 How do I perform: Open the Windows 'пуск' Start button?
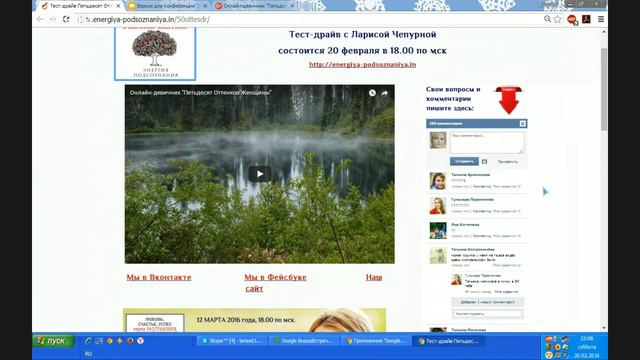(x=53, y=341)
